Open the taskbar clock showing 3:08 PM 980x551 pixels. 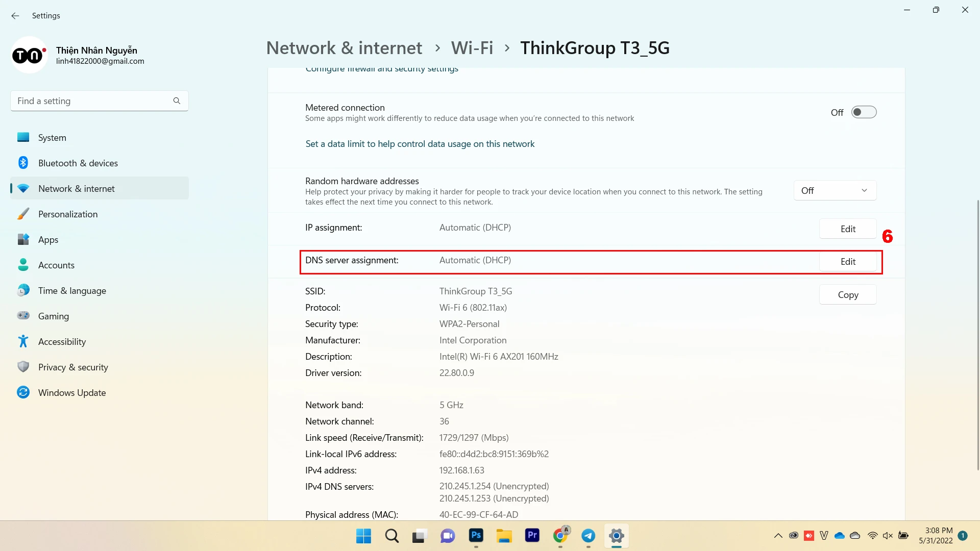click(936, 536)
